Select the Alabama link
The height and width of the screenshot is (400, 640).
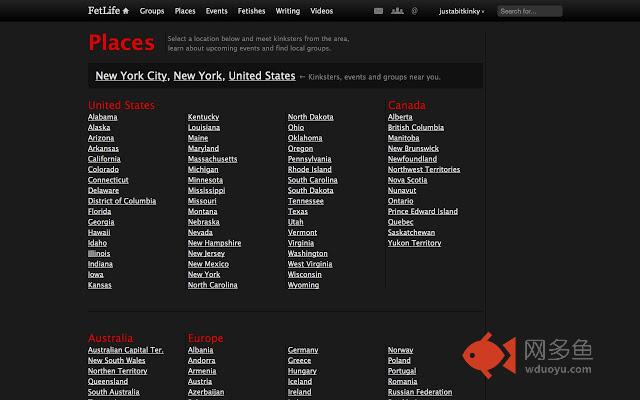click(102, 117)
